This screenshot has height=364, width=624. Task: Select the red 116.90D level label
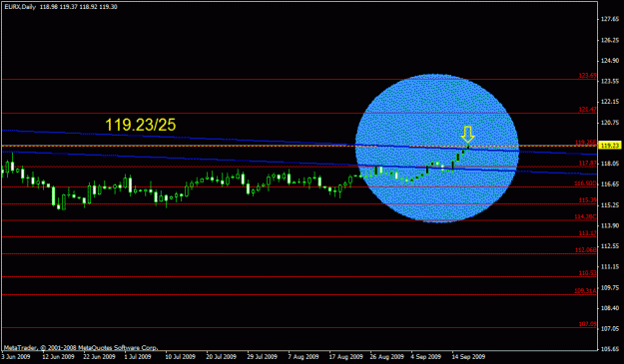click(x=586, y=183)
